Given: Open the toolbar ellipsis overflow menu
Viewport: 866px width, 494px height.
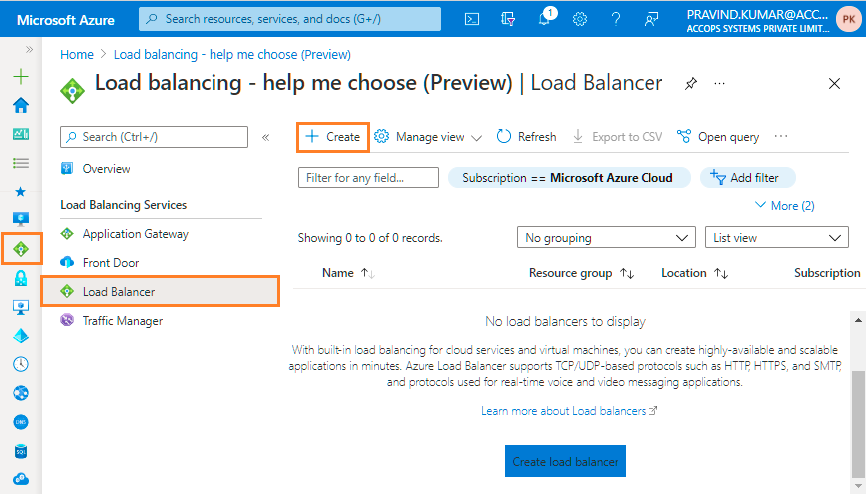Looking at the screenshot, I should [781, 136].
